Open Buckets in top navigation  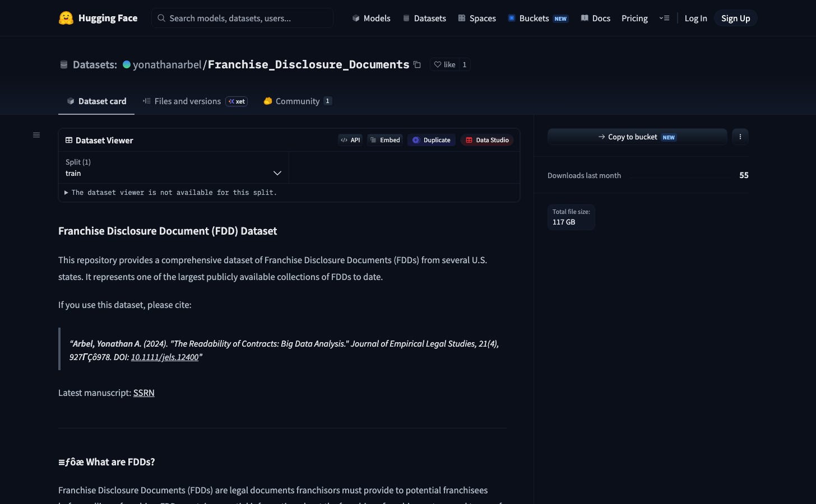pos(538,18)
